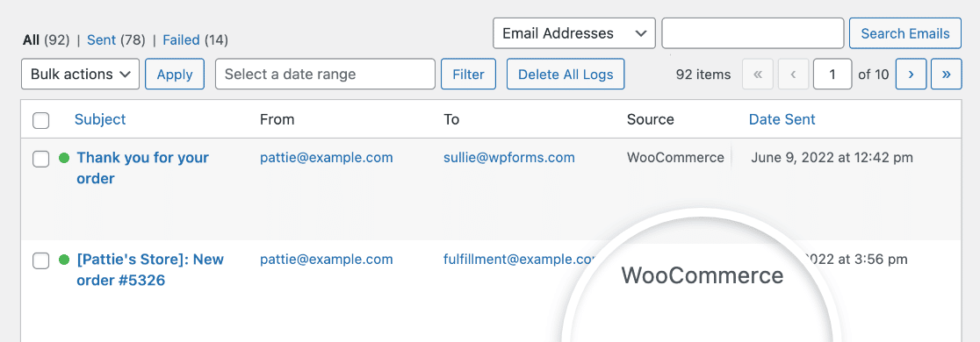Click green status dot for Thank you email
The width and height of the screenshot is (980, 342).
(64, 158)
